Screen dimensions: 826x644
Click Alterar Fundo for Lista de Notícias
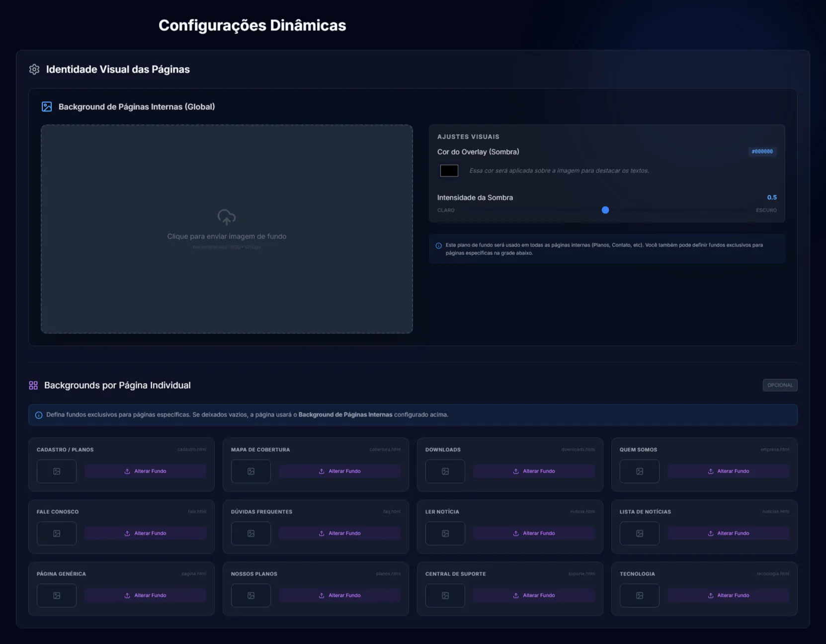point(728,534)
